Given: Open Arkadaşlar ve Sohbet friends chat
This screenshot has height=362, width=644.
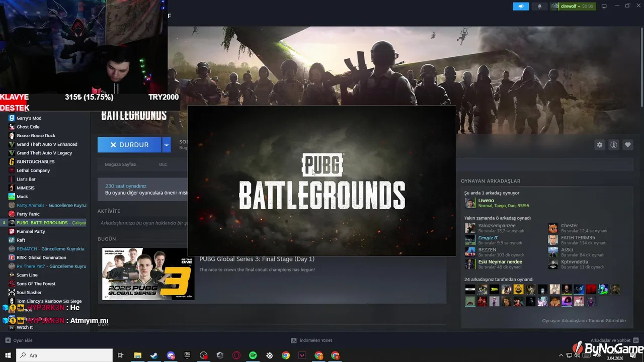Looking at the screenshot, I should tap(614, 340).
